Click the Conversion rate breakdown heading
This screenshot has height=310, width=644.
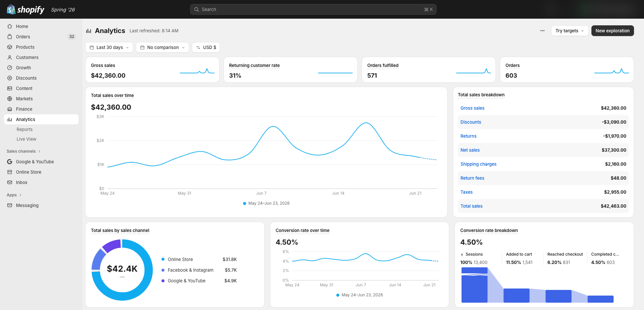[489, 230]
